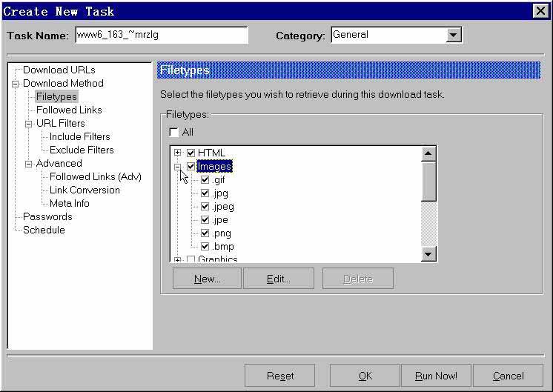Screen dimensions: 553x392
Task: Select Download URLs in the tree
Action: (59, 70)
